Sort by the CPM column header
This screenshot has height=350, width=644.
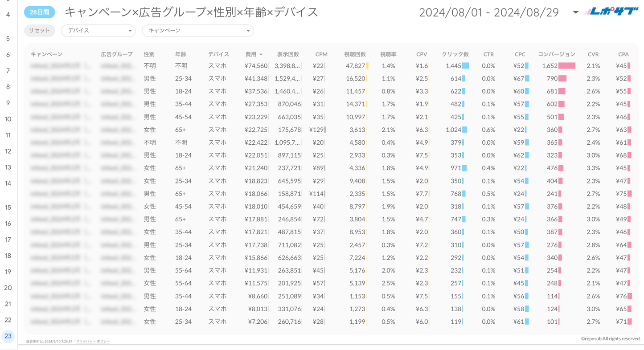(x=321, y=54)
